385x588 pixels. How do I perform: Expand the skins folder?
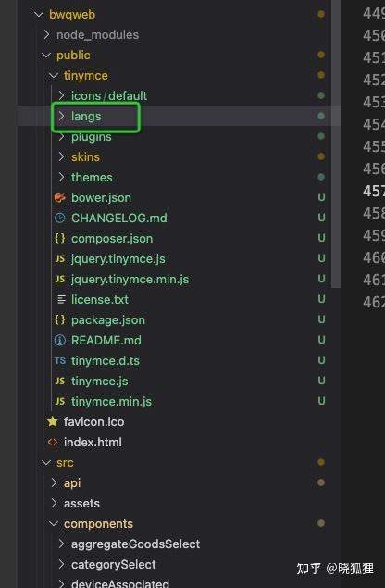(x=62, y=156)
